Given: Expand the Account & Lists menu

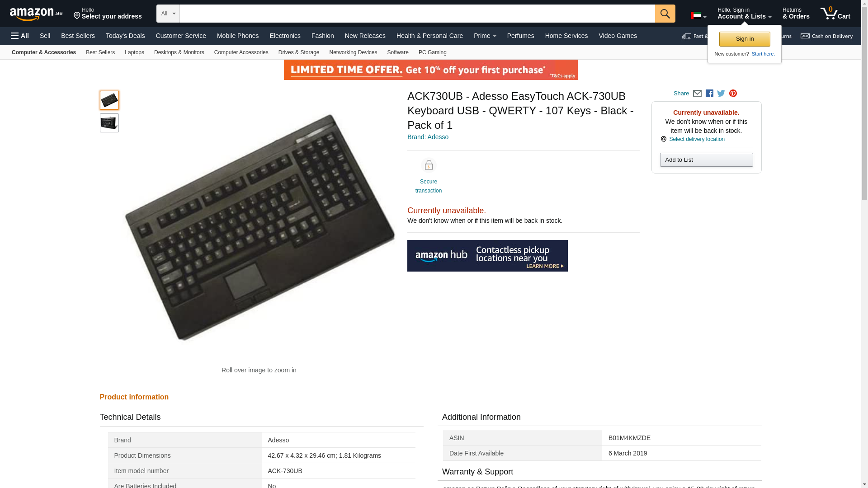Looking at the screenshot, I should pyautogui.click(x=744, y=14).
